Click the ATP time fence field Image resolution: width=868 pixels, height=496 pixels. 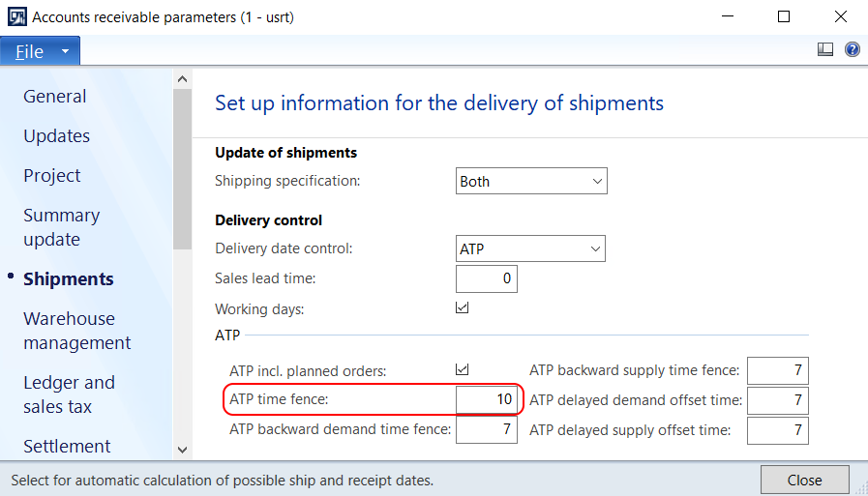487,399
